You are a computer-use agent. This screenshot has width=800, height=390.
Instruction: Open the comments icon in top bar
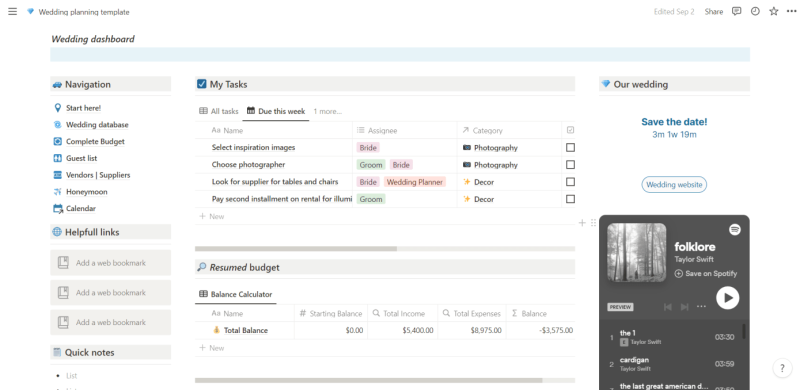click(736, 11)
